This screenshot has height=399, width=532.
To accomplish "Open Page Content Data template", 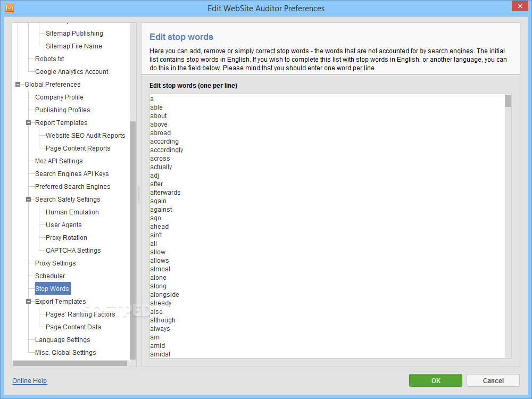I will point(73,327).
